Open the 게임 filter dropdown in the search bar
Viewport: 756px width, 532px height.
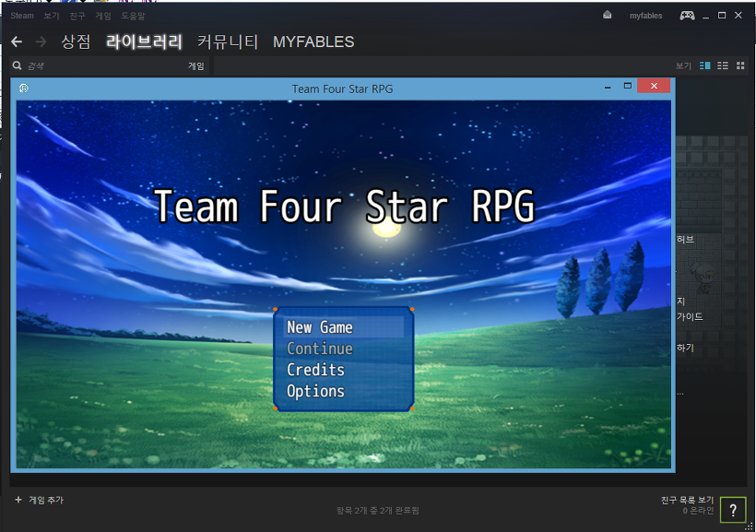[195, 66]
